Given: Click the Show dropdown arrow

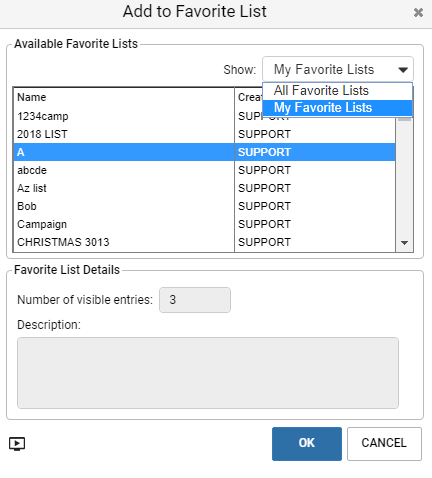Looking at the screenshot, I should (403, 70).
